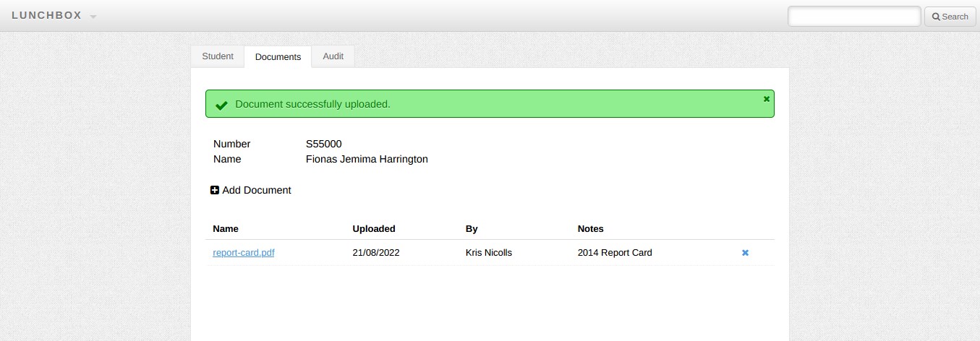The height and width of the screenshot is (341, 980).
Task: Dismiss the success alert with its X
Action: [767, 99]
